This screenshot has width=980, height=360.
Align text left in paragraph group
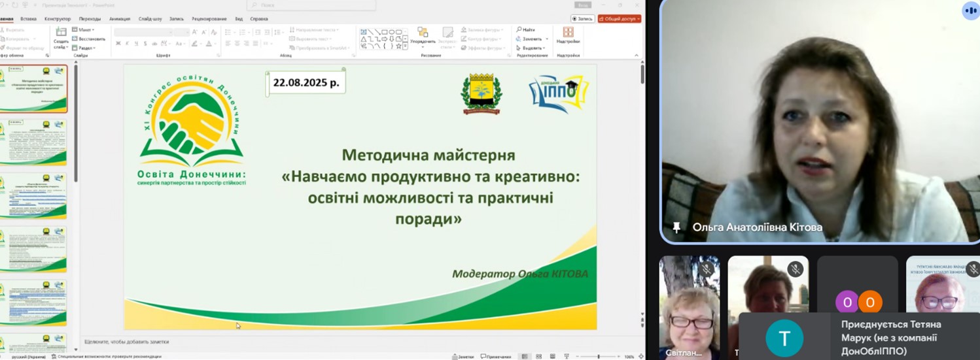click(228, 43)
